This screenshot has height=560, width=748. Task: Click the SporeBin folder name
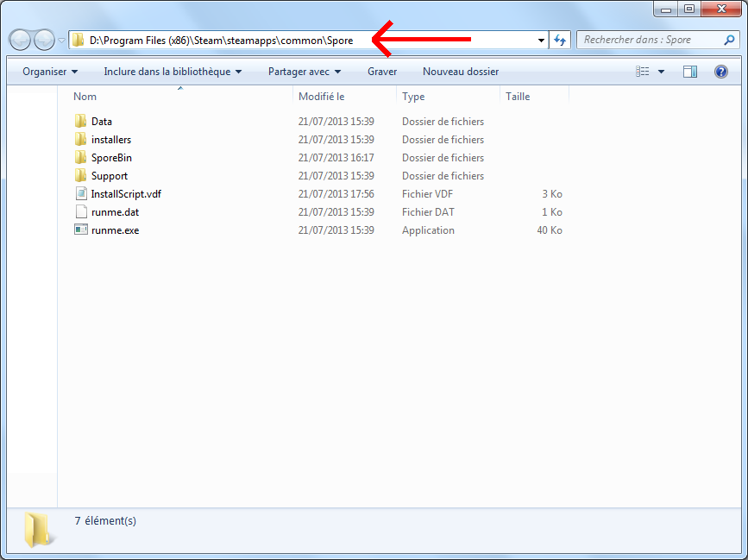click(x=111, y=158)
